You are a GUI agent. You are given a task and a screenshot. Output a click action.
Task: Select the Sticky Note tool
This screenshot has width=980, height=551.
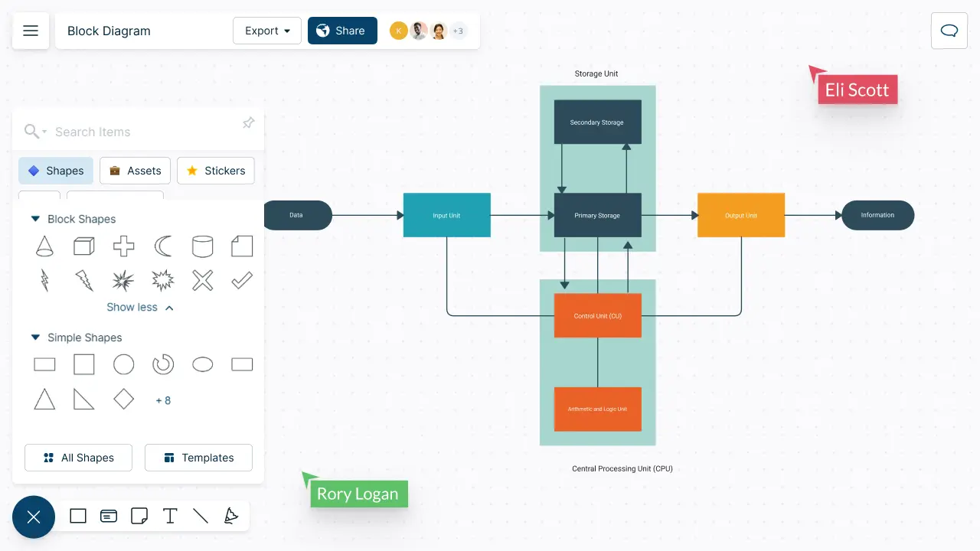(139, 516)
